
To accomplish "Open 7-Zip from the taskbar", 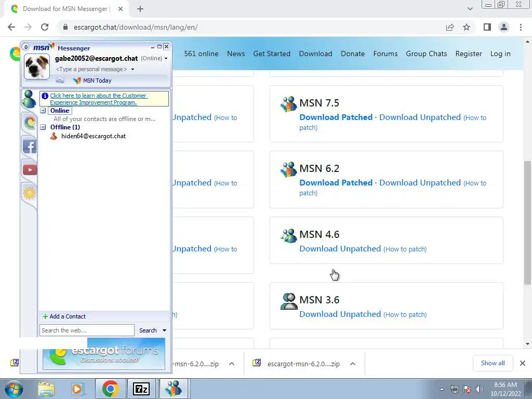I will point(141,389).
